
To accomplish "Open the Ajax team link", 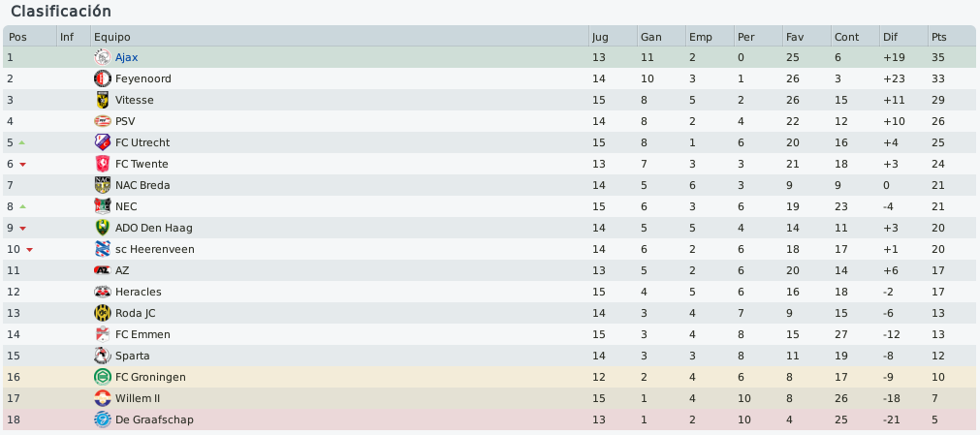I will [x=127, y=57].
